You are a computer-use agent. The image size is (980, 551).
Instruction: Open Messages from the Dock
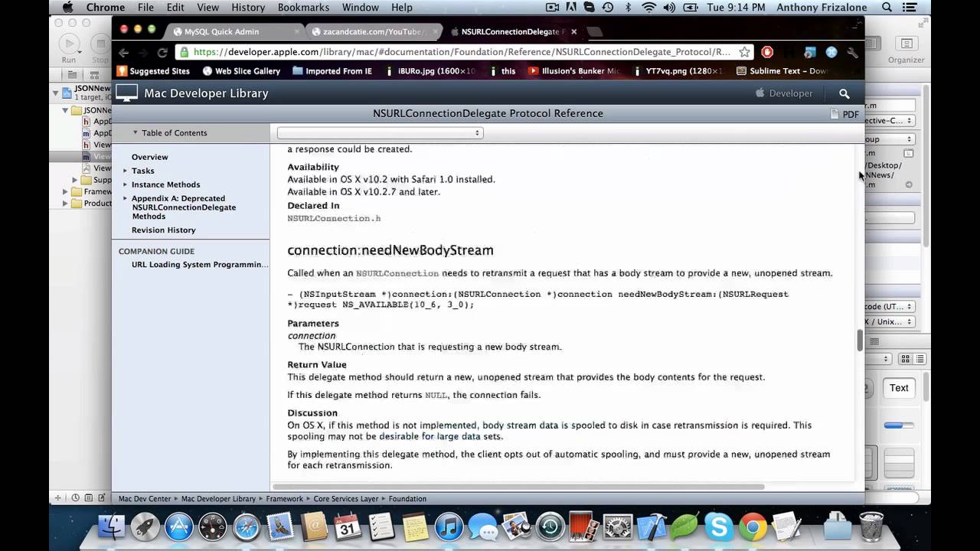click(x=483, y=527)
